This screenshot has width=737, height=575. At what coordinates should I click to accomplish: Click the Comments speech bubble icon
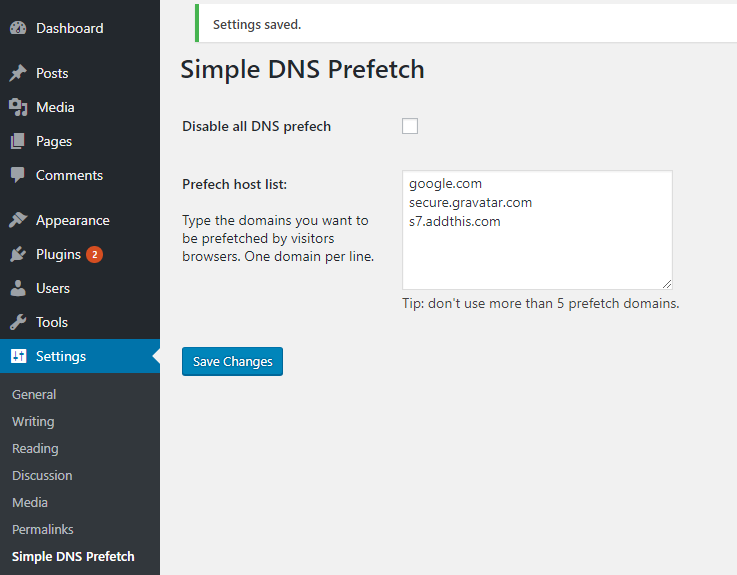tap(18, 175)
